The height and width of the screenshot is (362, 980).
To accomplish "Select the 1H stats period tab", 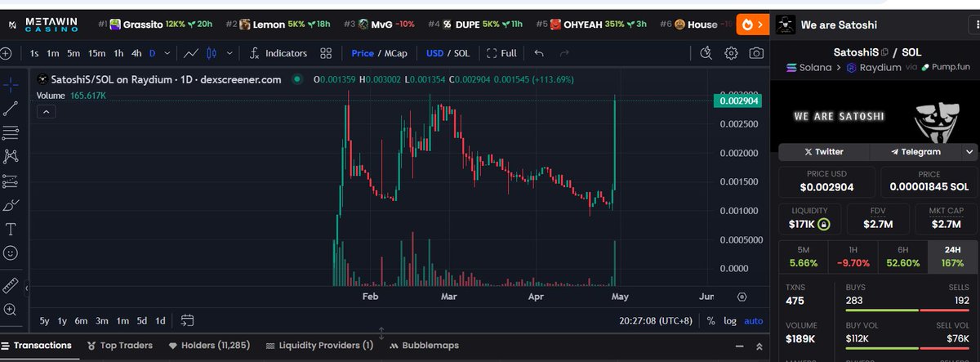I will (853, 256).
